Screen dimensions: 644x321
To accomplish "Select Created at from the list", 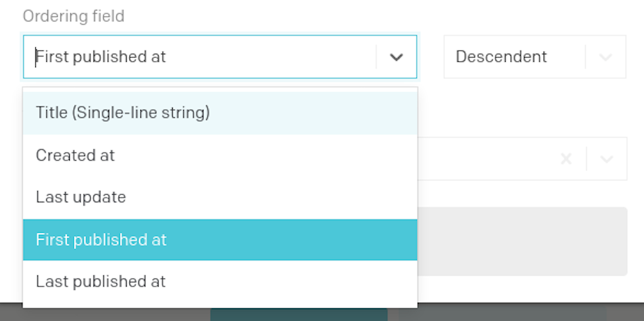I will click(220, 155).
